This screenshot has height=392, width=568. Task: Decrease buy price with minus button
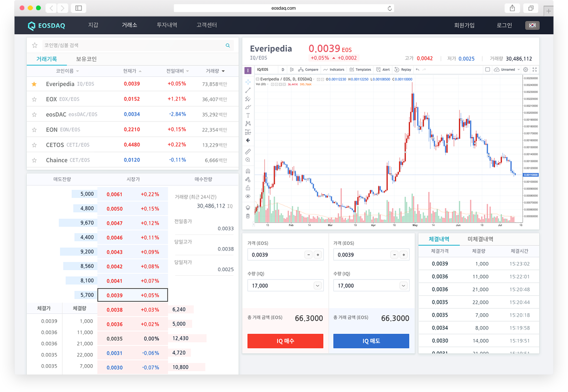pos(309,255)
